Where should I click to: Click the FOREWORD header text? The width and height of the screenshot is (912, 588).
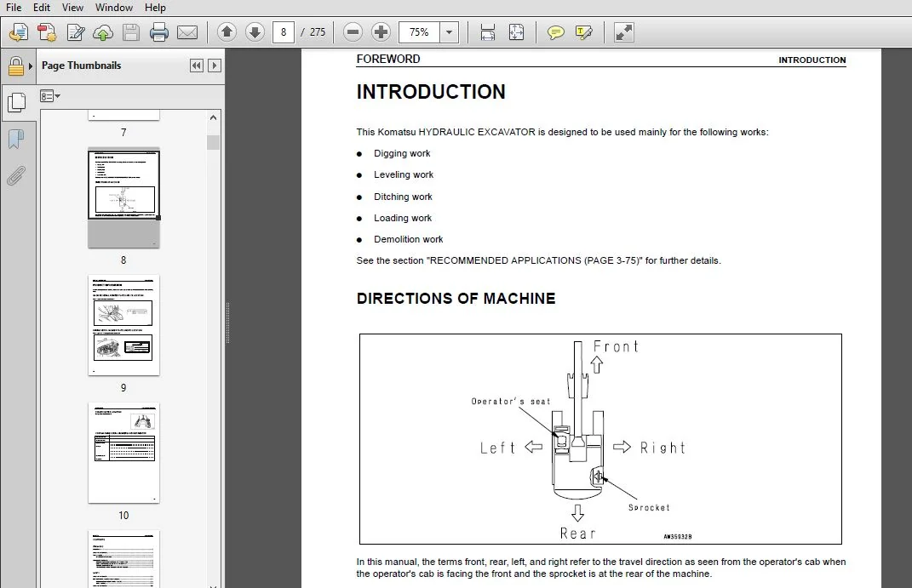click(388, 60)
